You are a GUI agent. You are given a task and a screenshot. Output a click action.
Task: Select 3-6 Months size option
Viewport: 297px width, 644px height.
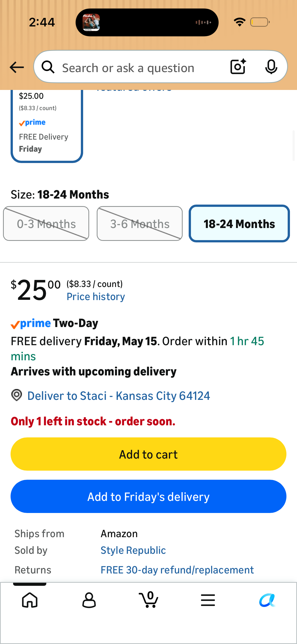(140, 223)
